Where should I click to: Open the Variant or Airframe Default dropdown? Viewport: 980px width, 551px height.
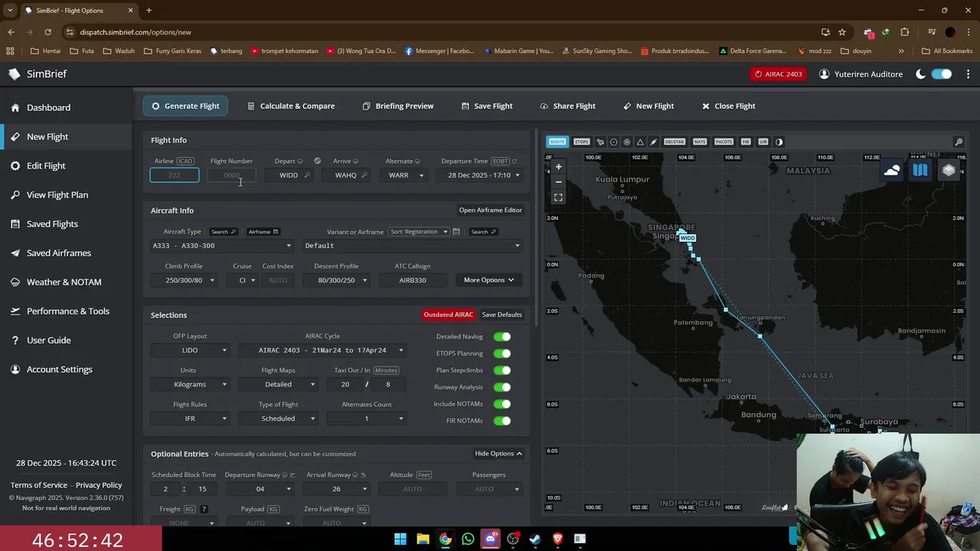click(x=412, y=246)
